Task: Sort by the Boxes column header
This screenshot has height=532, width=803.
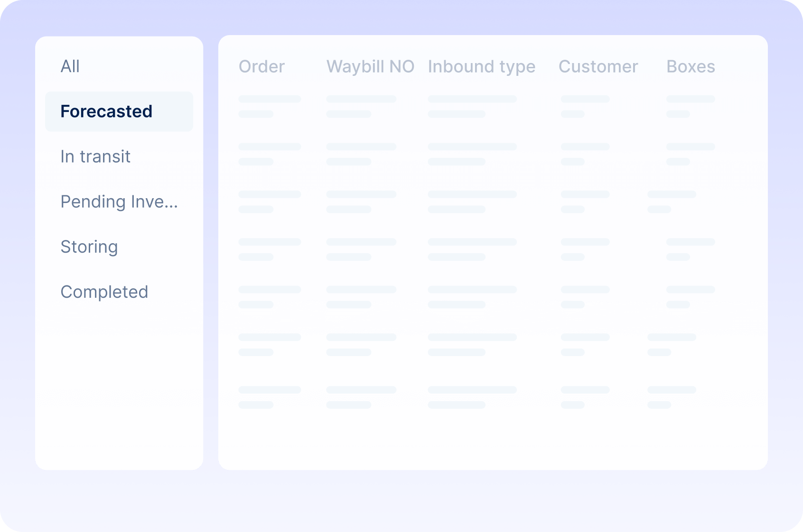Action: pyautogui.click(x=691, y=67)
